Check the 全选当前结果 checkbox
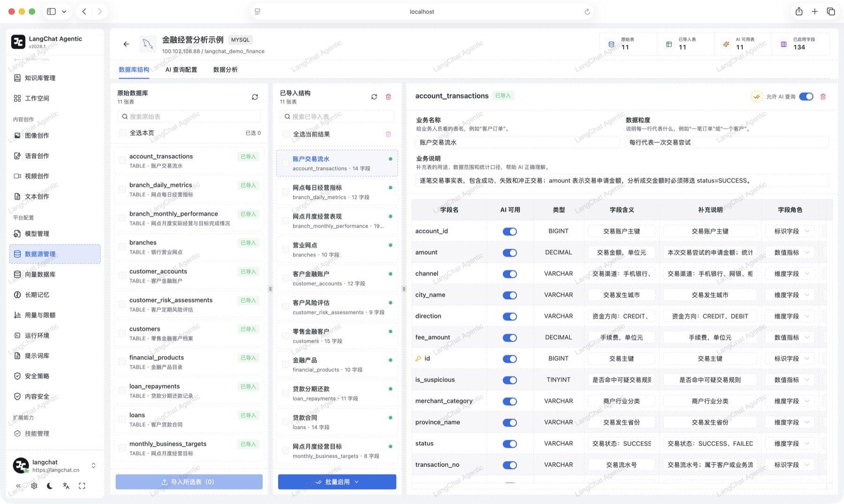 tap(286, 135)
